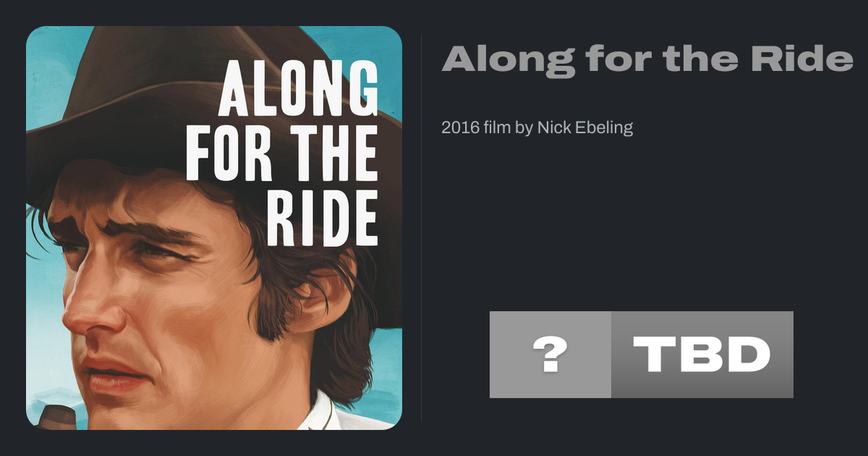The width and height of the screenshot is (868, 456).
Task: Click the 2016 year in the subtitle
Action: [460, 128]
